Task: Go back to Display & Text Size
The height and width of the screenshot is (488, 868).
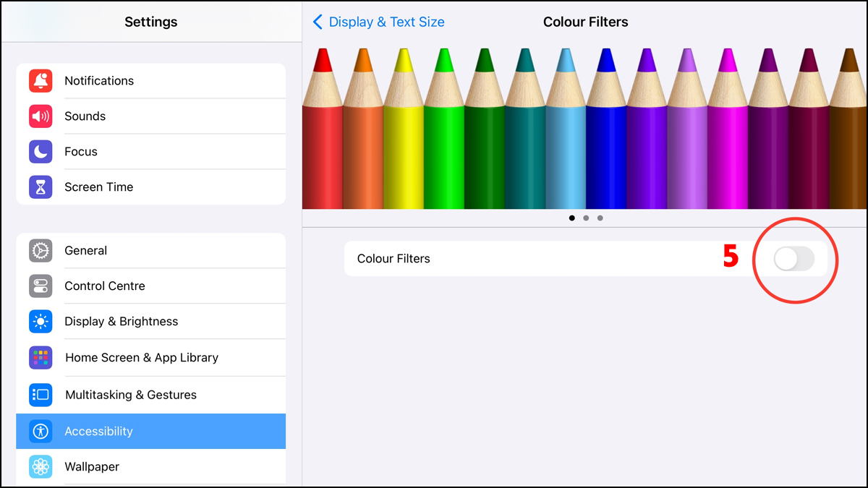Action: pos(386,22)
